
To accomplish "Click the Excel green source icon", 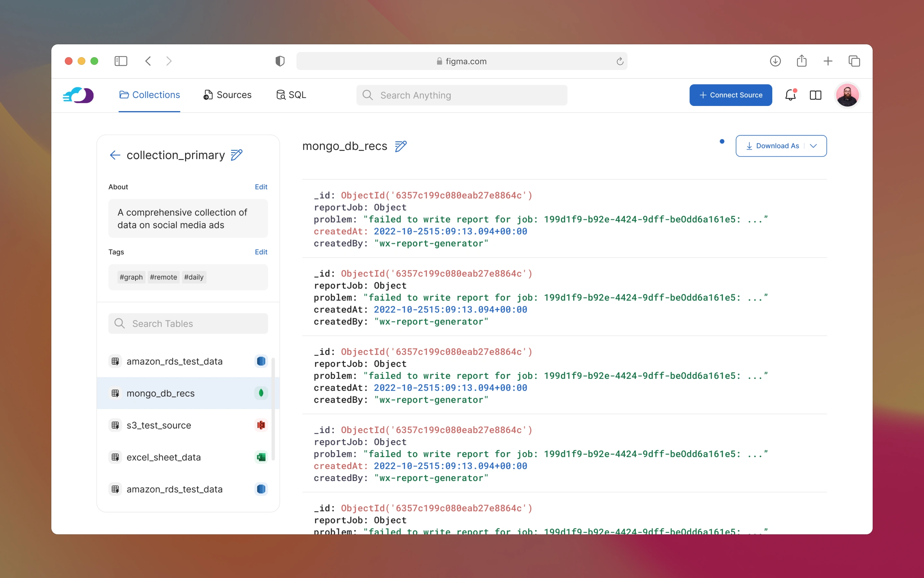I will click(x=261, y=457).
